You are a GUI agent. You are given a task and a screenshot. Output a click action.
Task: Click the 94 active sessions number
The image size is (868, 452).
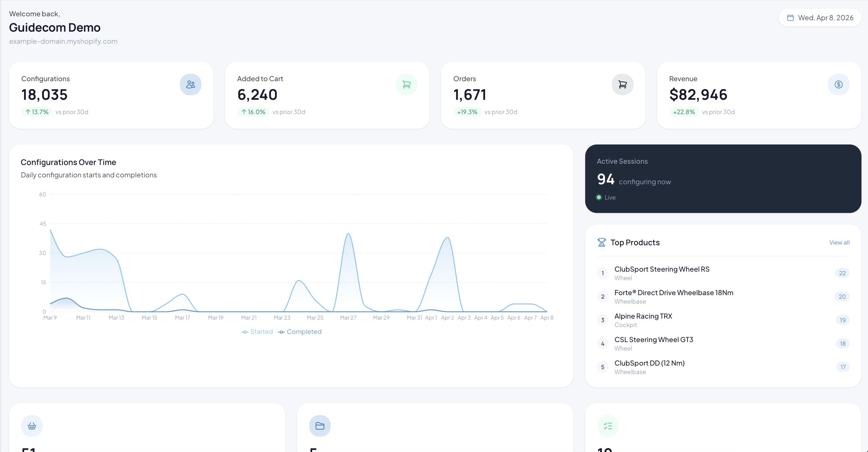(605, 179)
